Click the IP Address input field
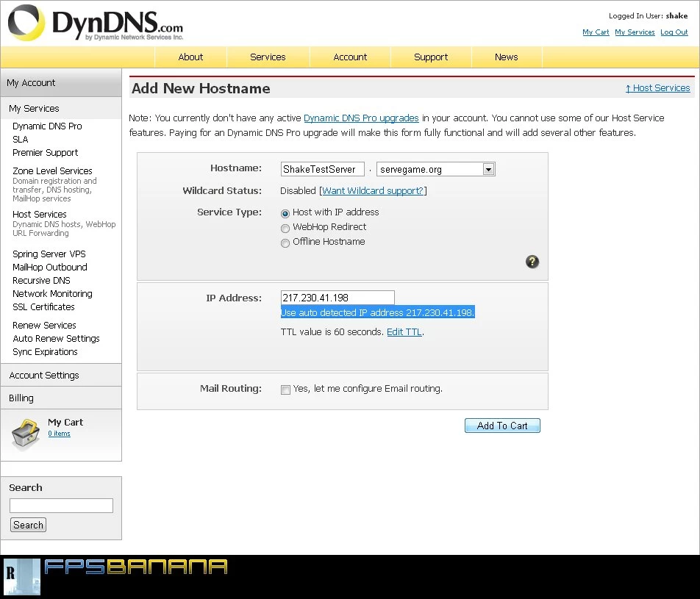The image size is (700, 599). point(337,298)
